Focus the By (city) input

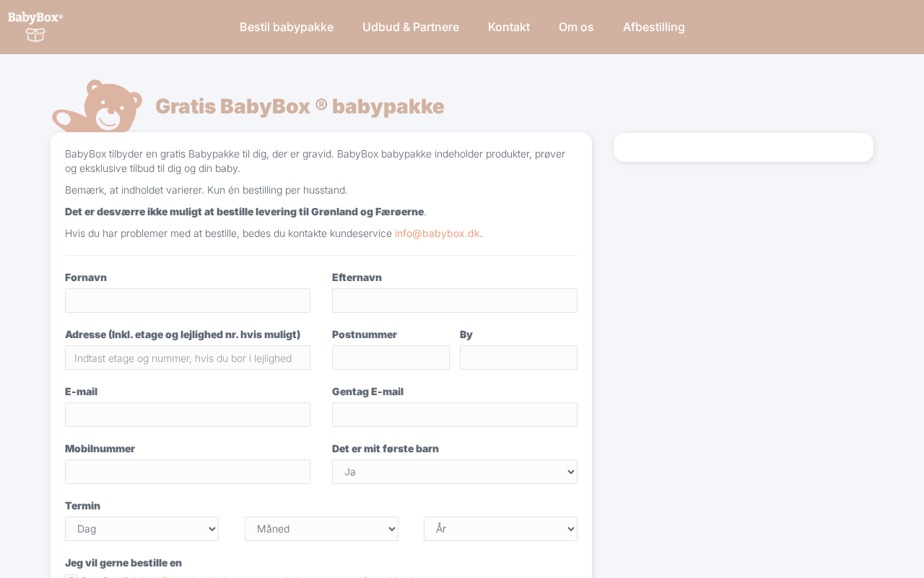point(518,358)
